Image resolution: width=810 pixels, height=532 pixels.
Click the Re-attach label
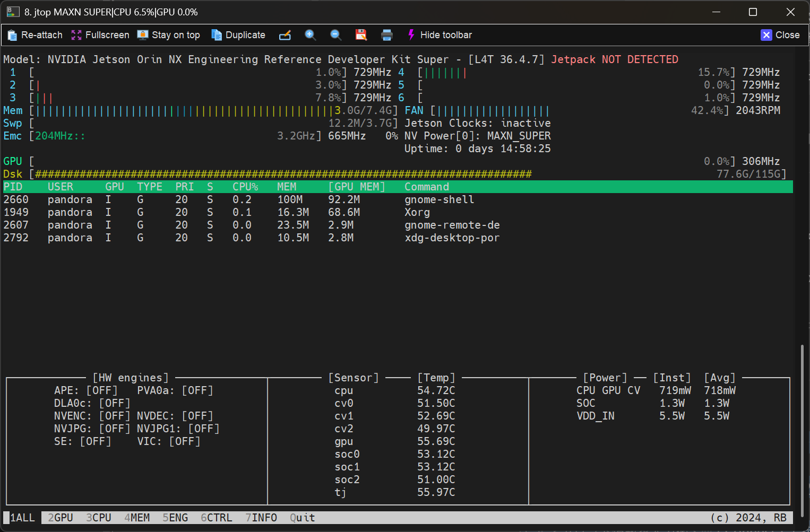(42, 35)
